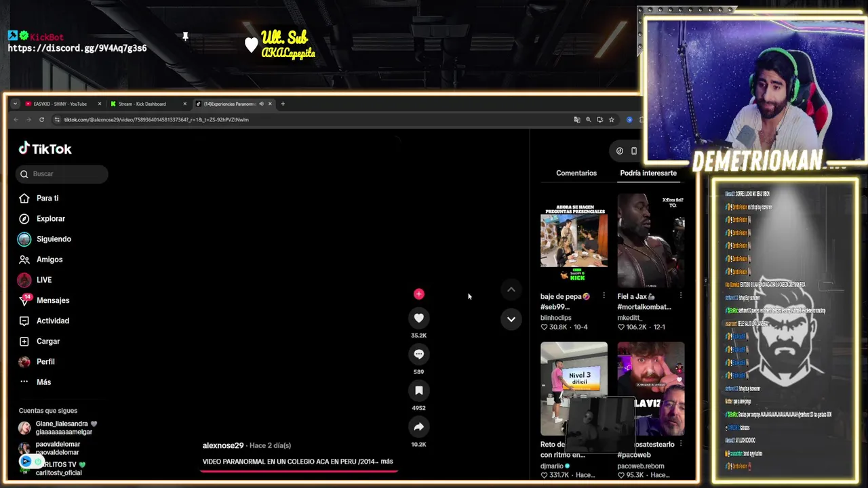The image size is (868, 488).
Task: Focus the Buscar search field
Action: pos(62,174)
